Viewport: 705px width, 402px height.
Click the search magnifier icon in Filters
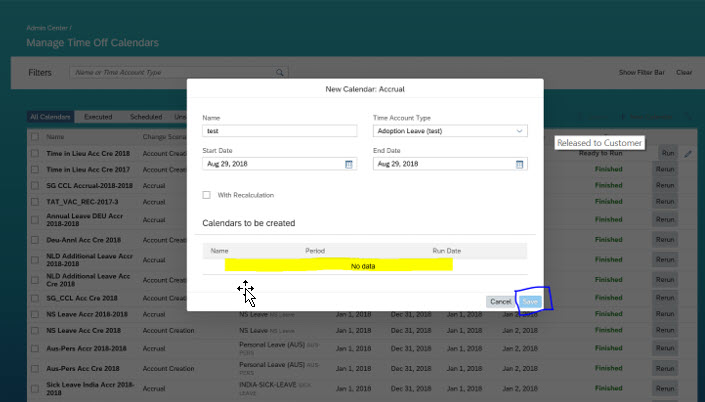[x=280, y=72]
